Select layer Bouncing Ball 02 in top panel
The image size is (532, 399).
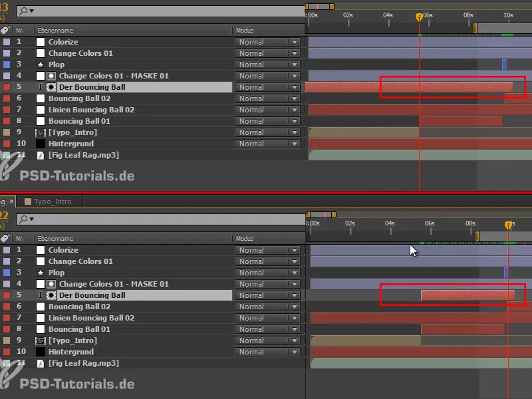pyautogui.click(x=79, y=98)
